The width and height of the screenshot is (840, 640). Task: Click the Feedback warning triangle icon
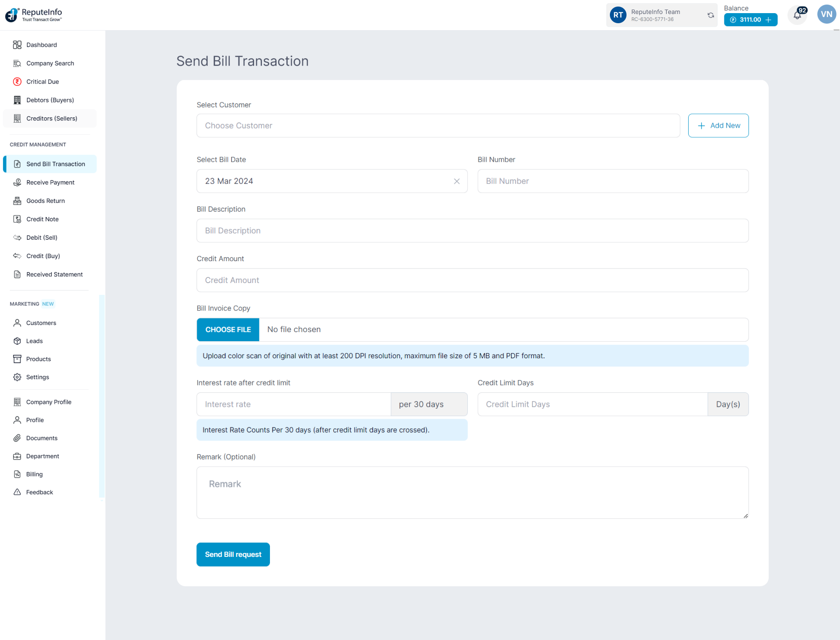pyautogui.click(x=17, y=492)
